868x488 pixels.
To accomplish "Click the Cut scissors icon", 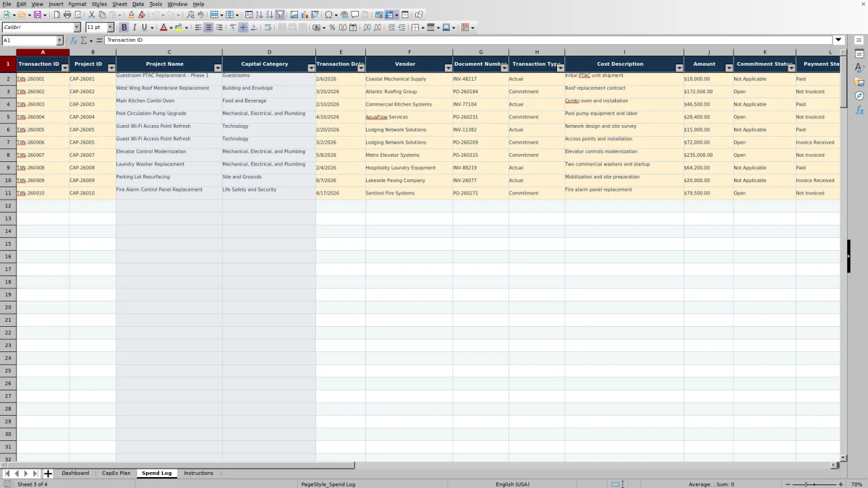I will 91,14.
